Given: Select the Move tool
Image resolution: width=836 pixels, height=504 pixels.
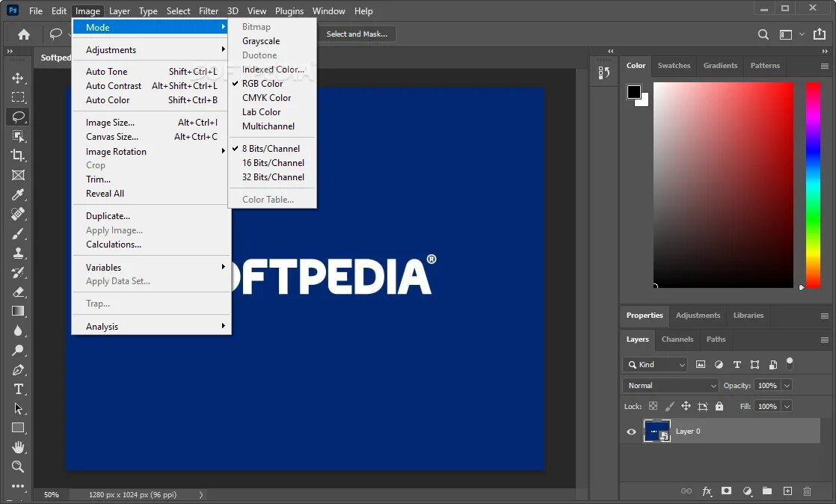Looking at the screenshot, I should click(18, 78).
